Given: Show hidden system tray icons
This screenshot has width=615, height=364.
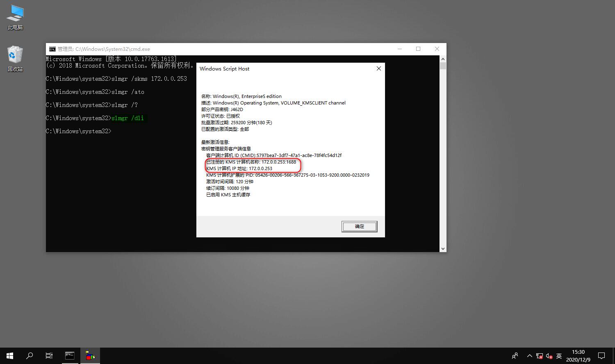Looking at the screenshot, I should pos(529,356).
